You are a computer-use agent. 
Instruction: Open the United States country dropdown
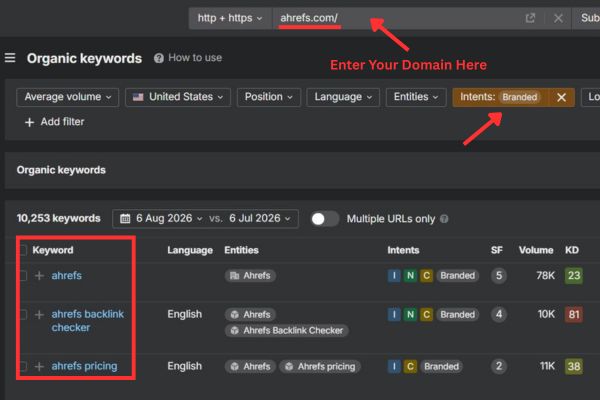(178, 97)
